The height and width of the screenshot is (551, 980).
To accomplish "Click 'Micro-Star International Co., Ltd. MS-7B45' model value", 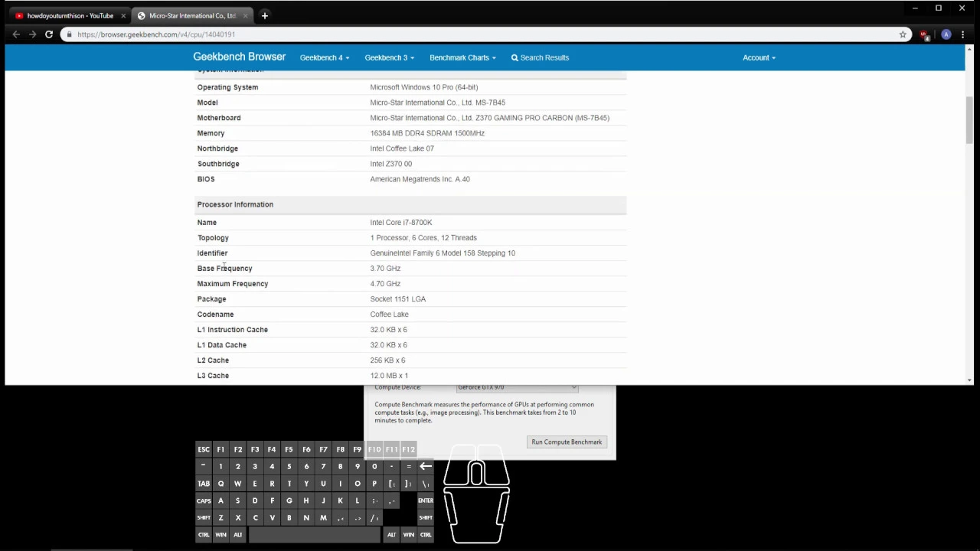I will pos(437,103).
